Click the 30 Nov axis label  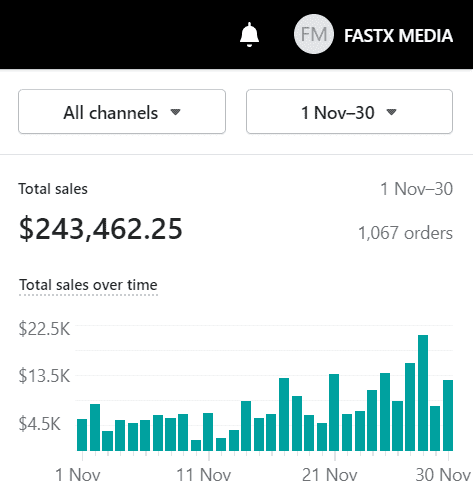click(x=443, y=475)
